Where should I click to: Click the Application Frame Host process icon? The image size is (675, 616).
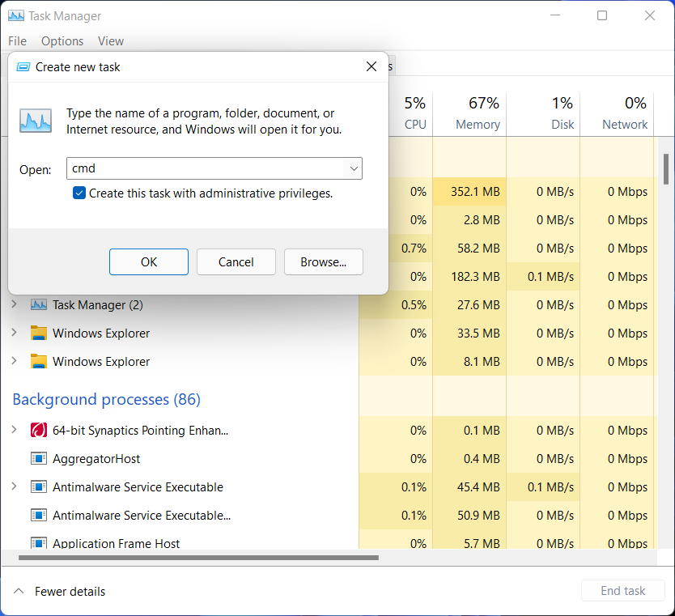point(39,543)
